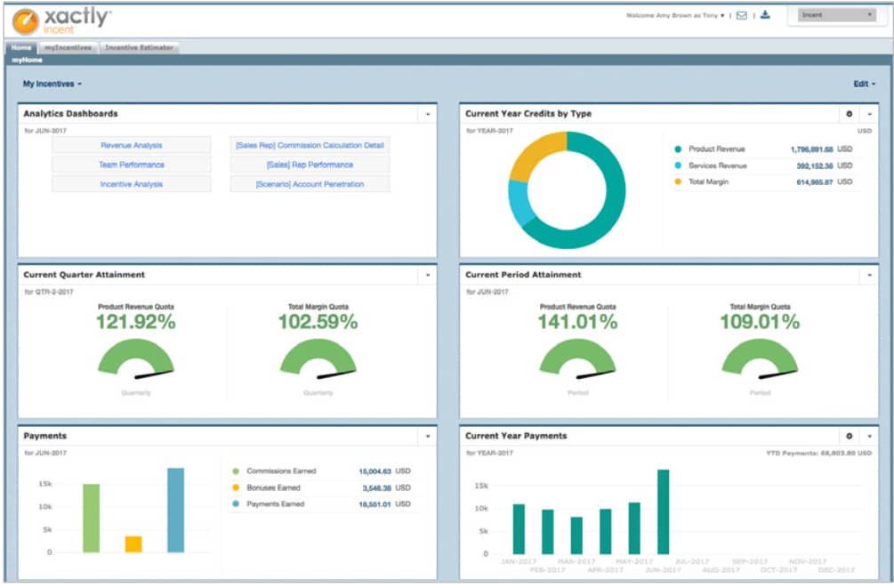Open settings gear on Current Year Credits by Type
The width and height of the screenshot is (894, 588).
pyautogui.click(x=851, y=114)
